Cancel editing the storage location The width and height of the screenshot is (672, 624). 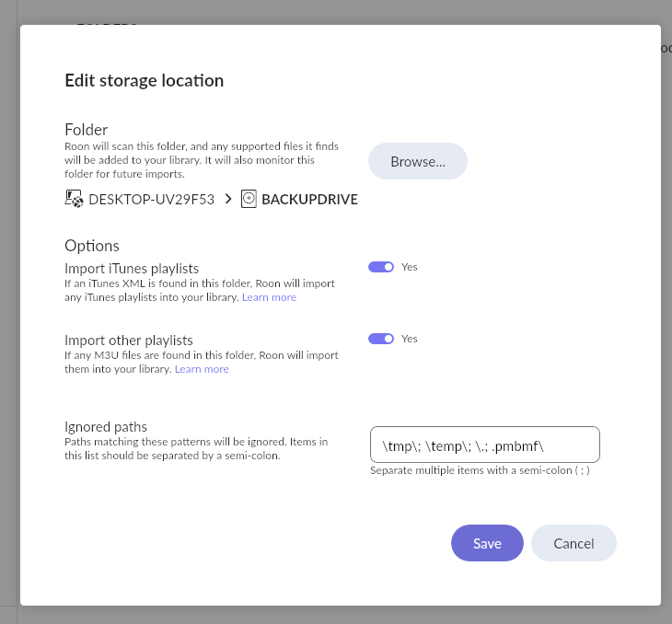[574, 543]
